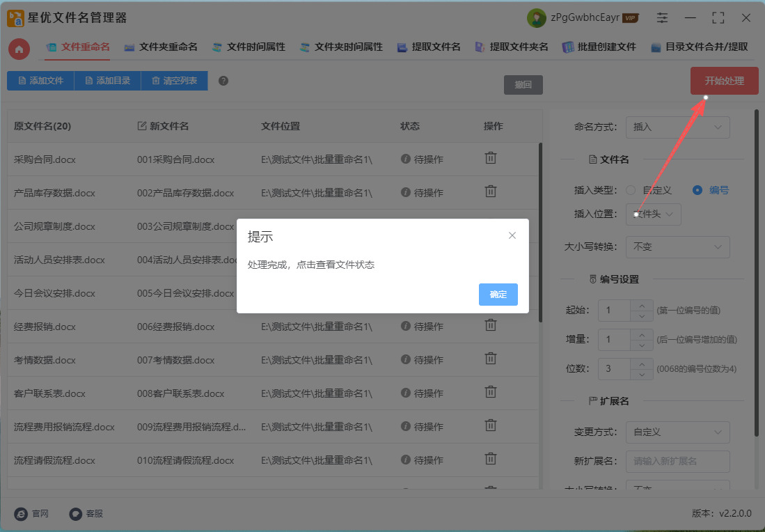Viewport: 765px width, 532px height.
Task: Close the 提示 dialog with X
Action: click(512, 235)
